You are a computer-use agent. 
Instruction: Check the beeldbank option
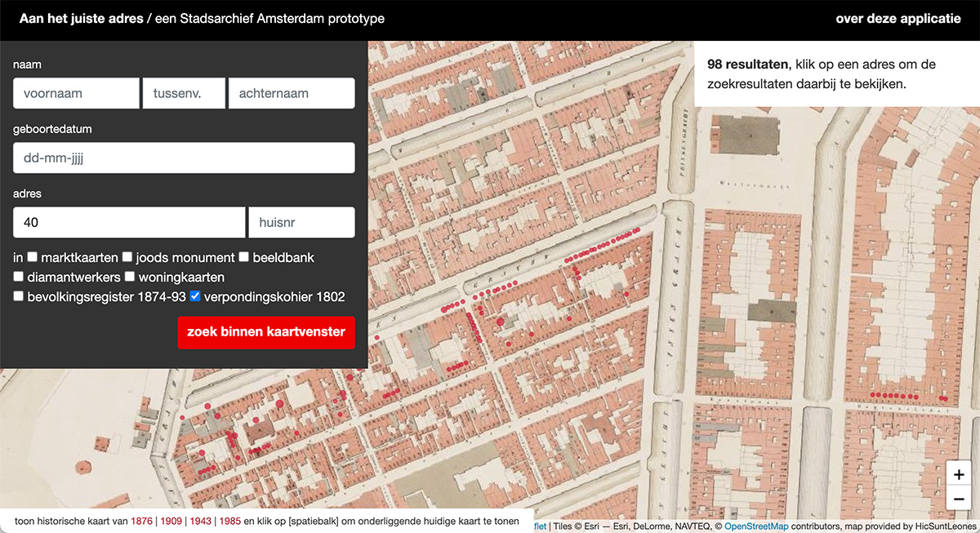(244, 257)
